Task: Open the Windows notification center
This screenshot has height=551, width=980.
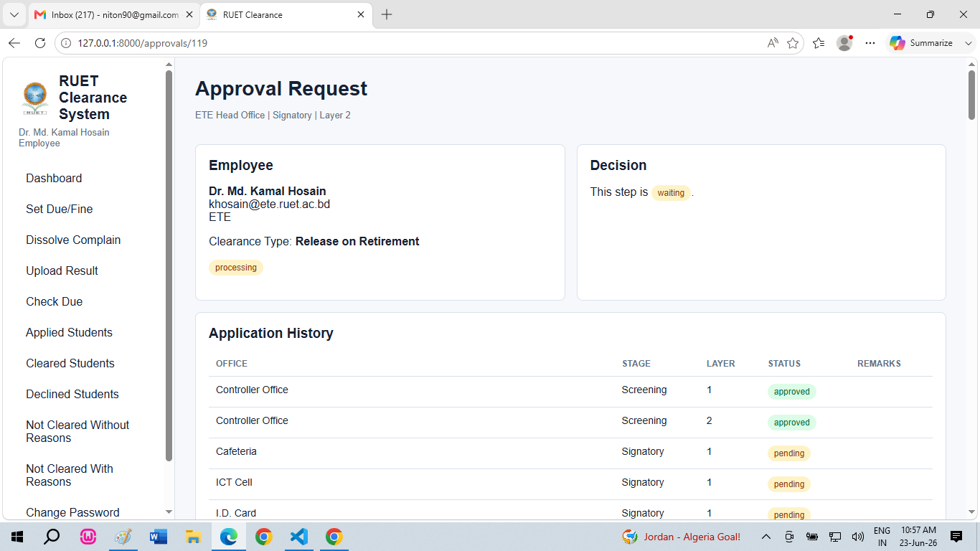Action: pyautogui.click(x=956, y=537)
